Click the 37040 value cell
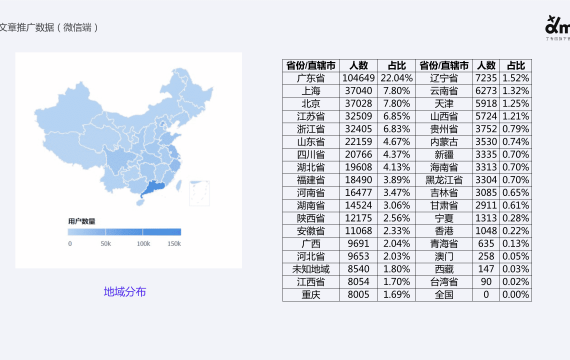 click(358, 91)
